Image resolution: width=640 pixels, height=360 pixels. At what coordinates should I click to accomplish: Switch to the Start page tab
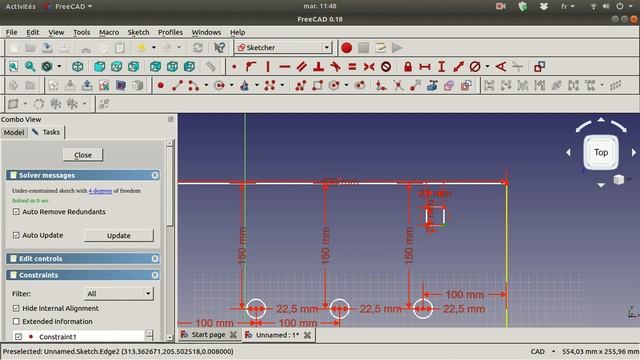[208, 335]
